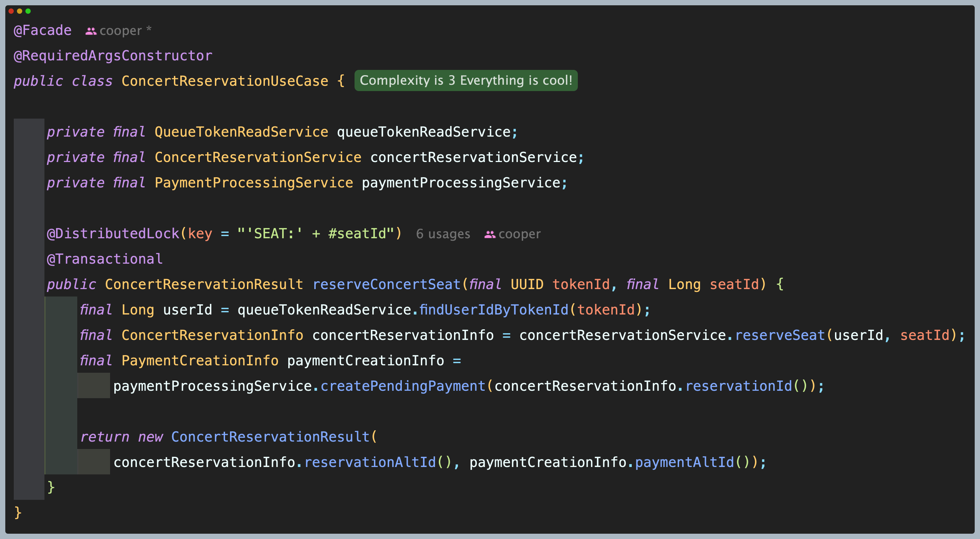Open the 'Complexity is 3 Everything is cool!' badge

[x=466, y=80]
